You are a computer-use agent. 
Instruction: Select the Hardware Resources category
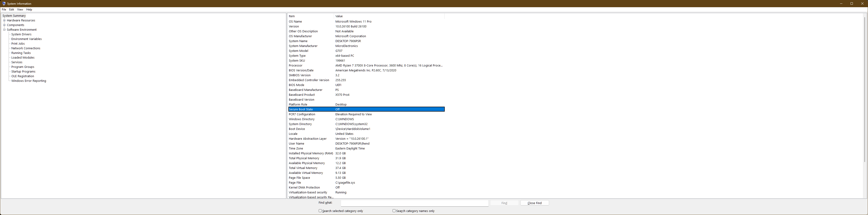click(21, 20)
